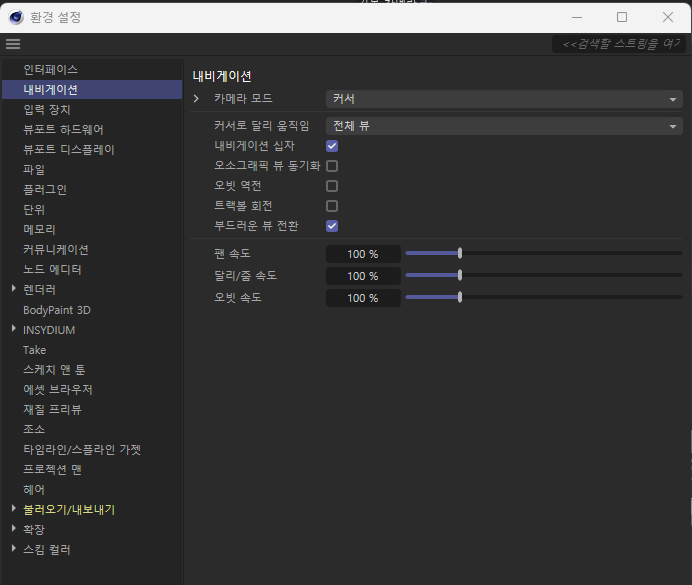Viewport: 692px width, 585px height.
Task: Toggle the 오빗 역전 checkbox
Action: (332, 186)
